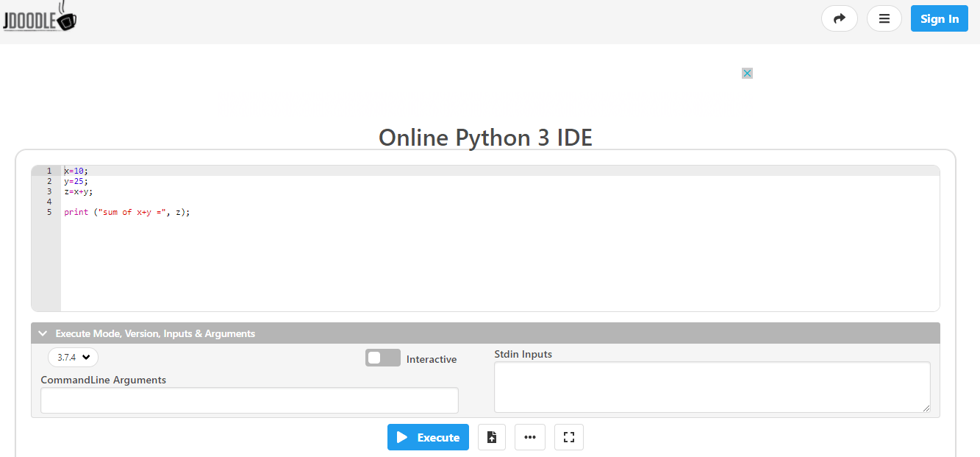980x457 pixels.
Task: Sign In to JDoodle
Action: (939, 18)
